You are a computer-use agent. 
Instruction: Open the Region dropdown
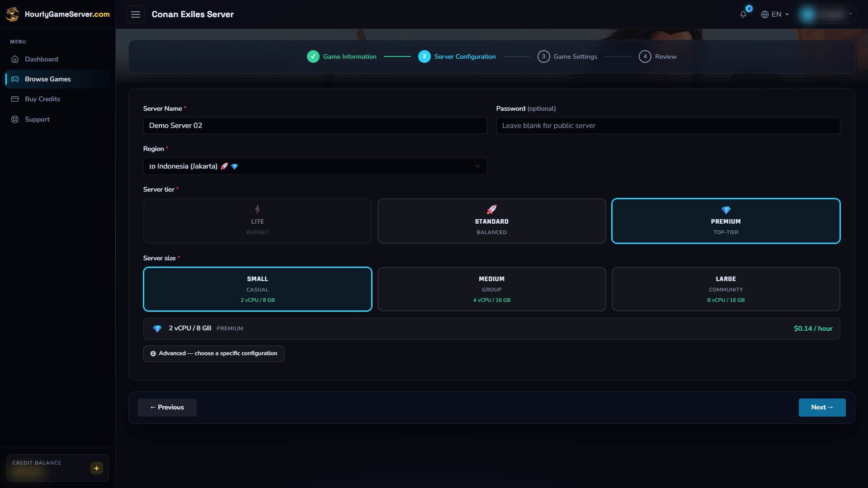(x=315, y=166)
